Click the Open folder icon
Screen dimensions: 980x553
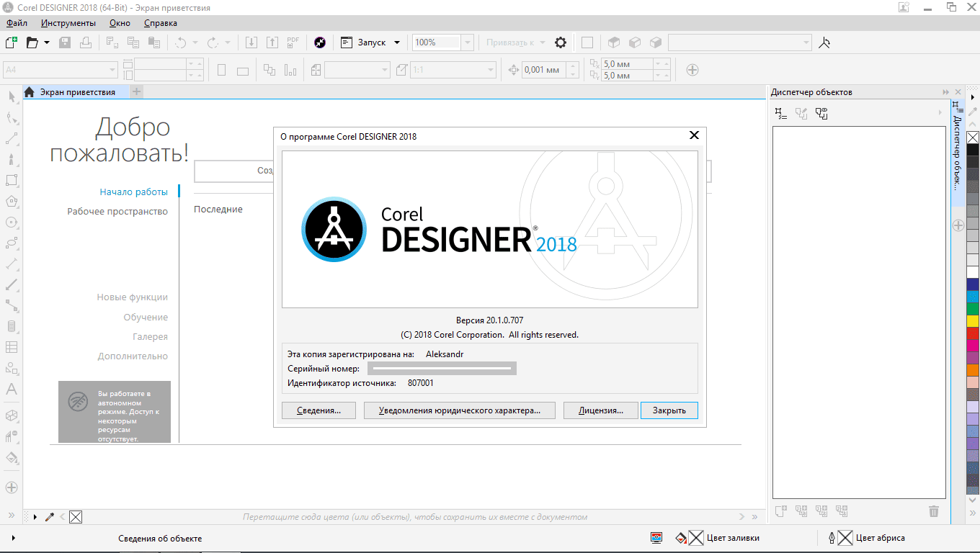pos(32,42)
